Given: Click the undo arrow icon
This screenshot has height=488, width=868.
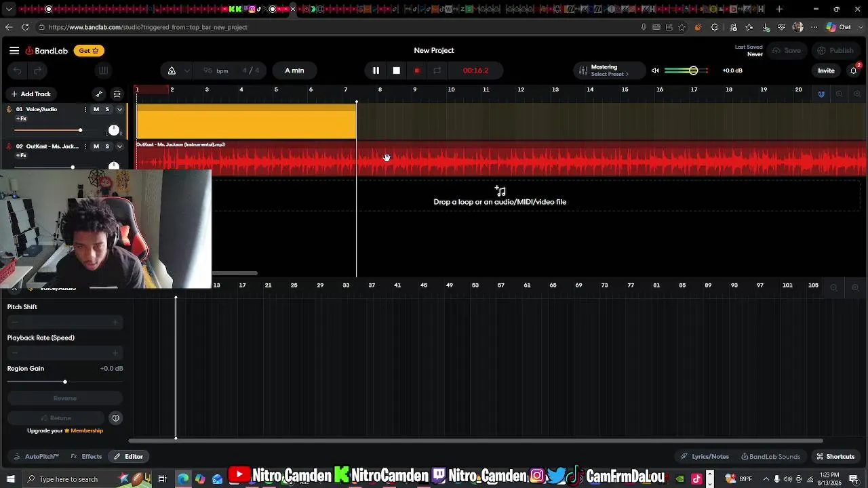Looking at the screenshot, I should (x=18, y=70).
